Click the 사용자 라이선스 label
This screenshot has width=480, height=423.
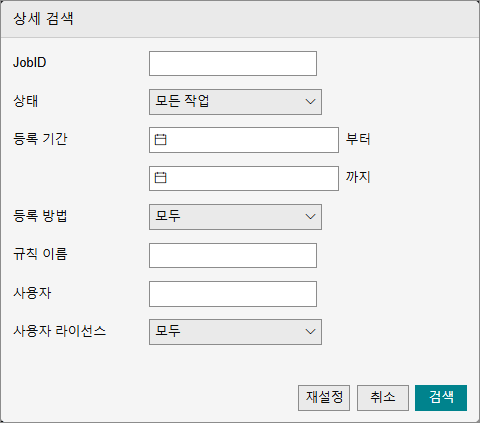[x=60, y=331]
